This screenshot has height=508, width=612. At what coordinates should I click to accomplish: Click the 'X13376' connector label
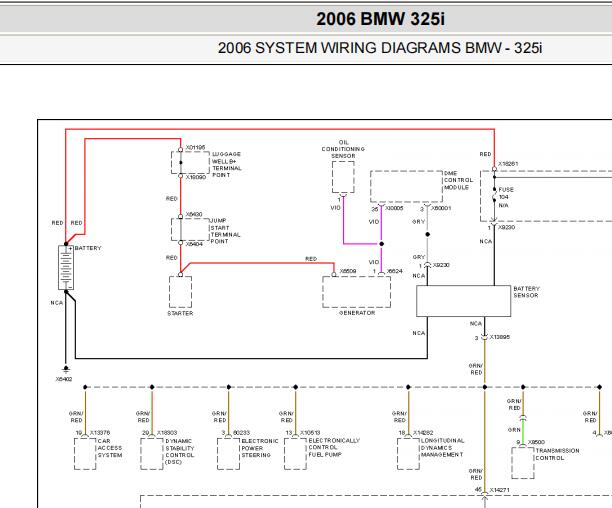click(100, 433)
